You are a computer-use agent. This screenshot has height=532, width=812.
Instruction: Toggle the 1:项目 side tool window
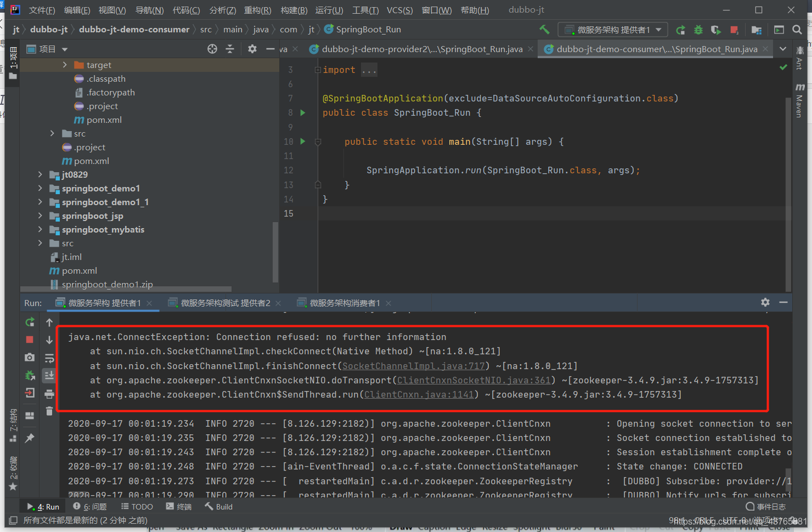coord(13,63)
